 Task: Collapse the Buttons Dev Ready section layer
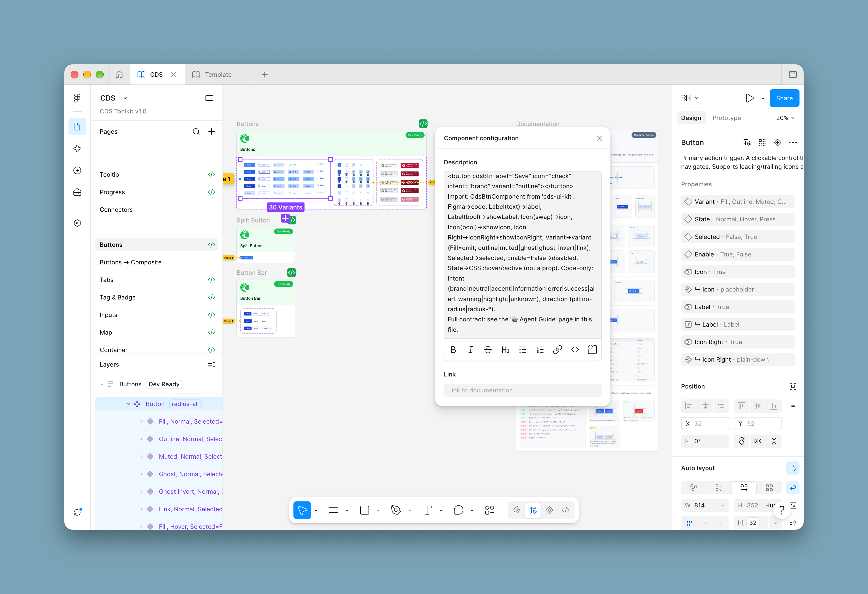coord(102,384)
